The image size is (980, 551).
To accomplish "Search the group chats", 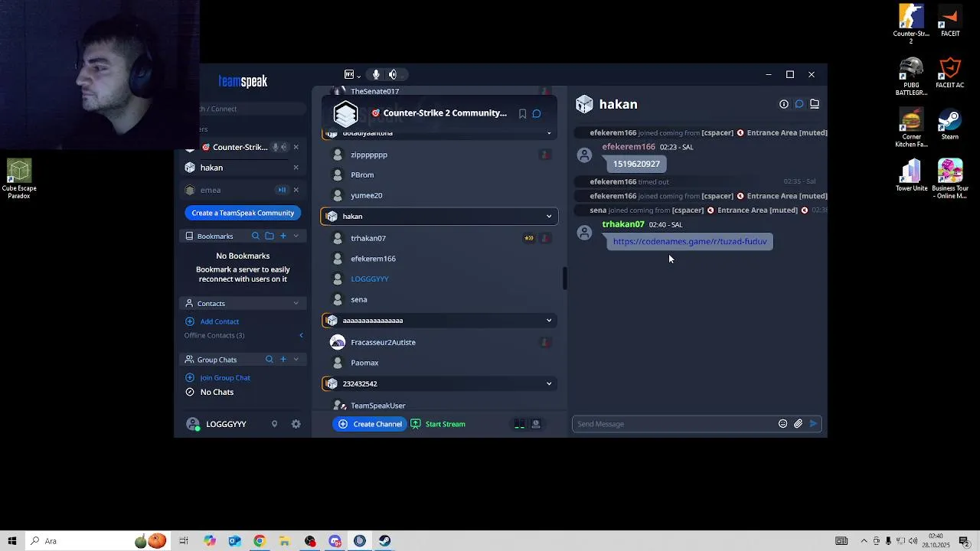I will tap(269, 359).
